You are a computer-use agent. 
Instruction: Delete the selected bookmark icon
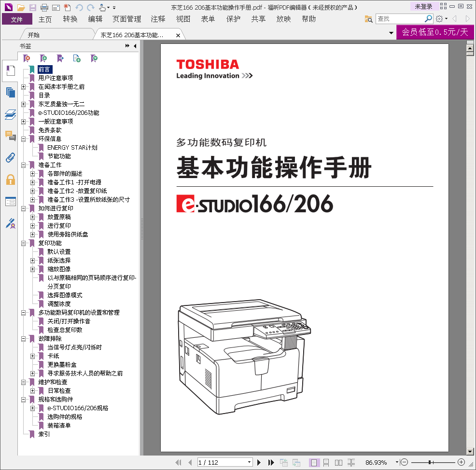click(27, 58)
